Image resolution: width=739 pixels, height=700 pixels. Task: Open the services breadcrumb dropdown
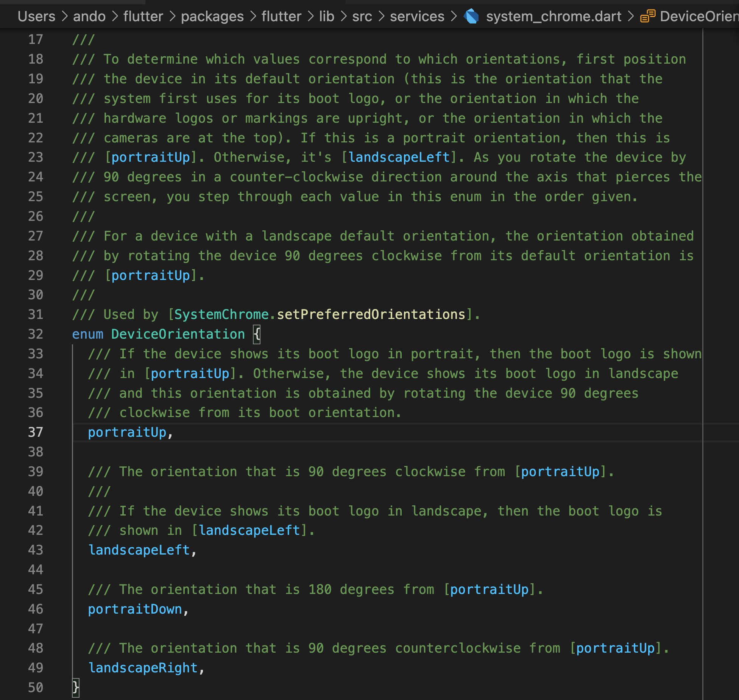click(x=417, y=16)
